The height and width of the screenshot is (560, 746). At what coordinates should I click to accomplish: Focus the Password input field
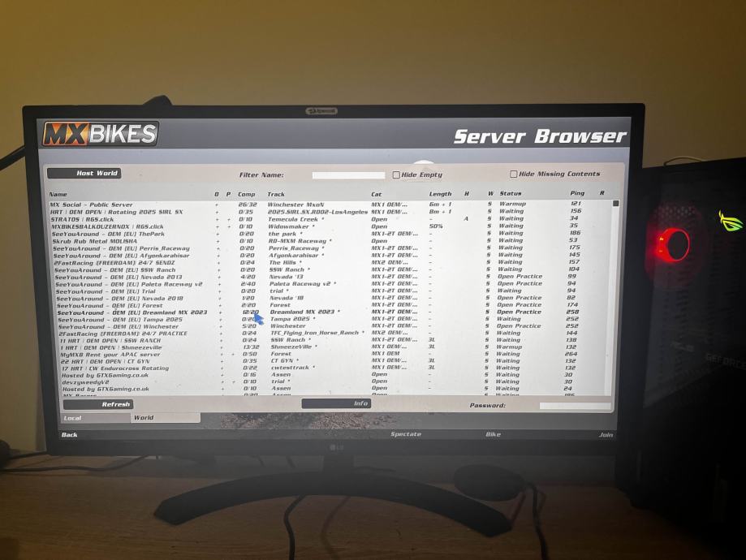(575, 406)
